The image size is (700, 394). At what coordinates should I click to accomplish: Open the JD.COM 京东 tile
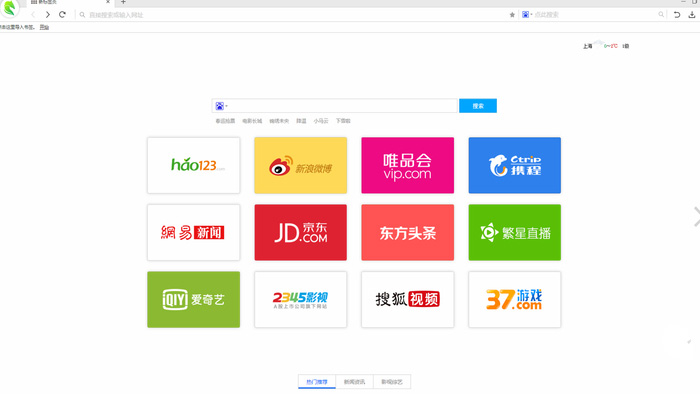300,232
